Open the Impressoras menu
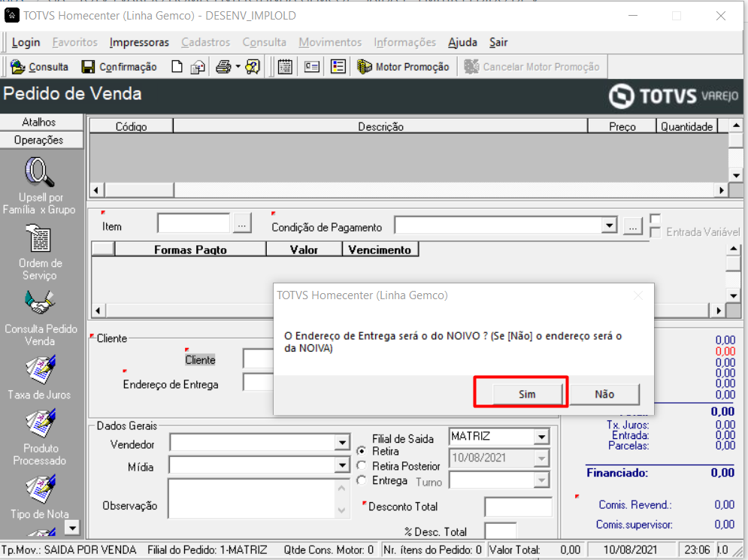This screenshot has width=748, height=560. [x=139, y=42]
